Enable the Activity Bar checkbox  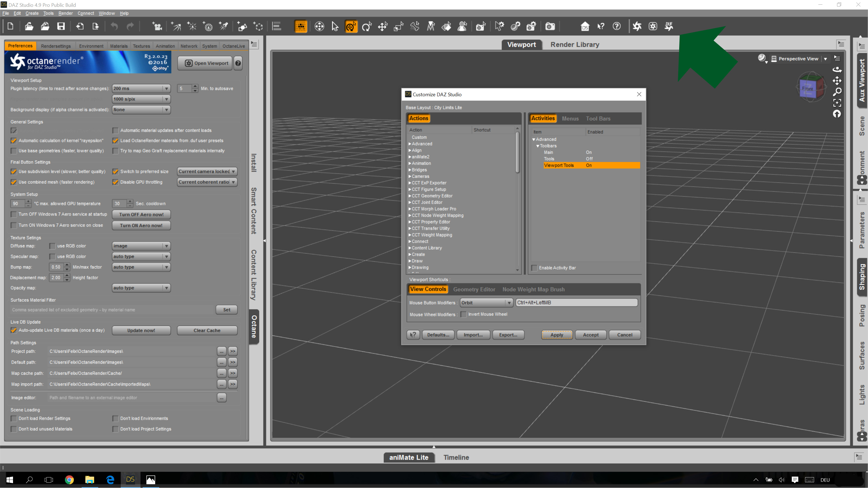click(534, 268)
